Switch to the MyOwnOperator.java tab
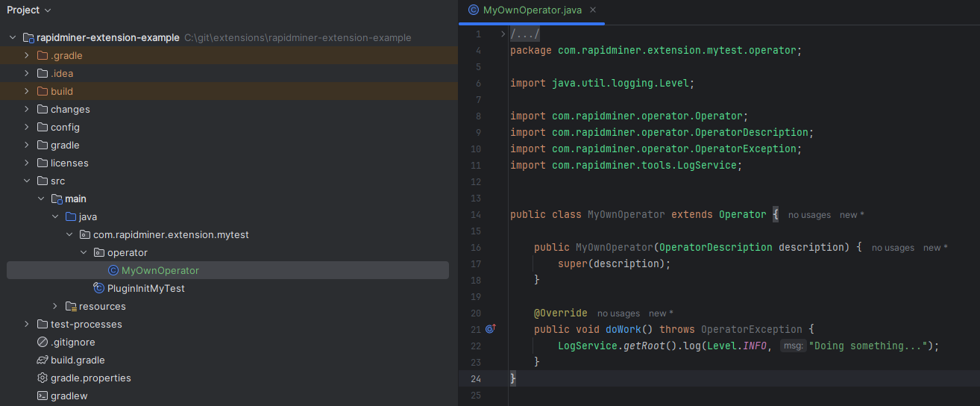This screenshot has height=406, width=980. (x=530, y=10)
